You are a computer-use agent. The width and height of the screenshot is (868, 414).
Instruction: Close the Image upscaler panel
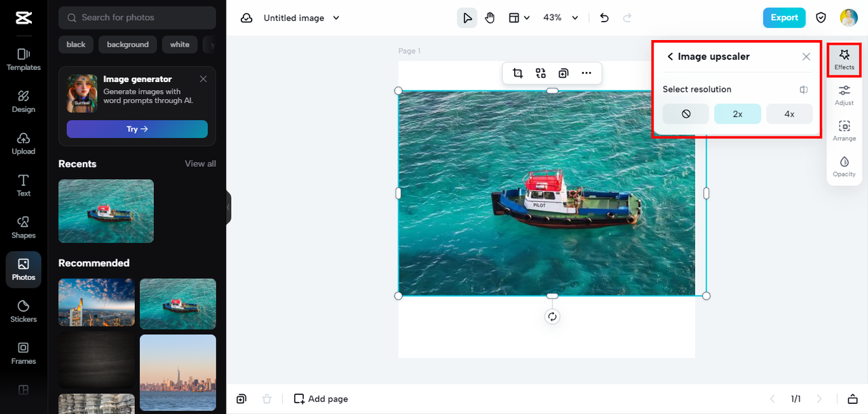click(x=806, y=57)
